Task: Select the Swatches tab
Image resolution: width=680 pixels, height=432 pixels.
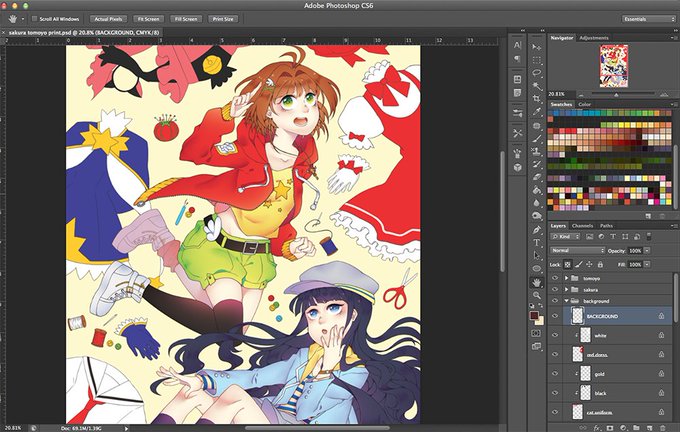Action: tap(561, 104)
